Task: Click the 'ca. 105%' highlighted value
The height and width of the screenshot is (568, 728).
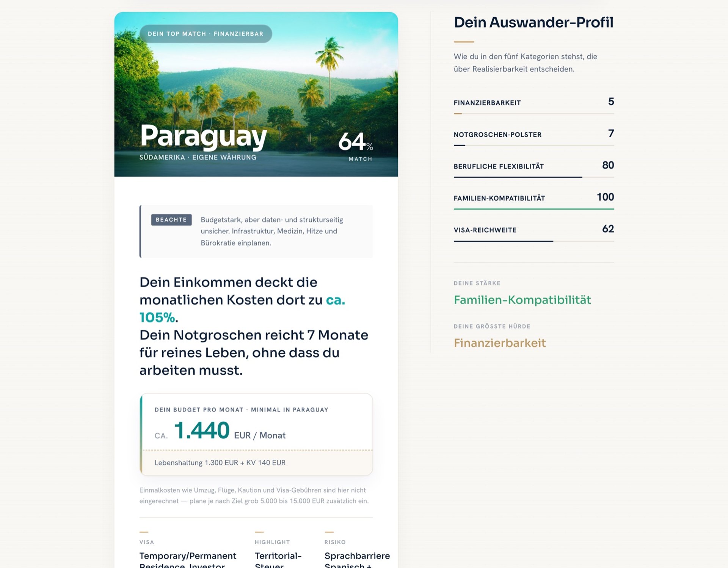Action: tap(242, 308)
